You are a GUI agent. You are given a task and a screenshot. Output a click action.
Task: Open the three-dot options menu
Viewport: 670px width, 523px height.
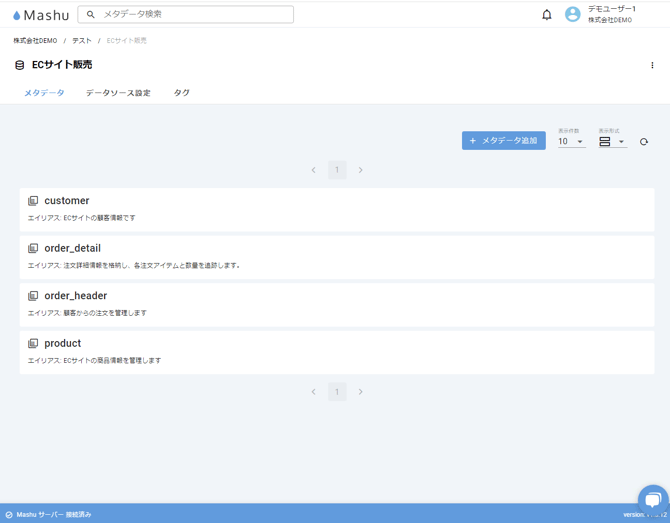(x=652, y=65)
